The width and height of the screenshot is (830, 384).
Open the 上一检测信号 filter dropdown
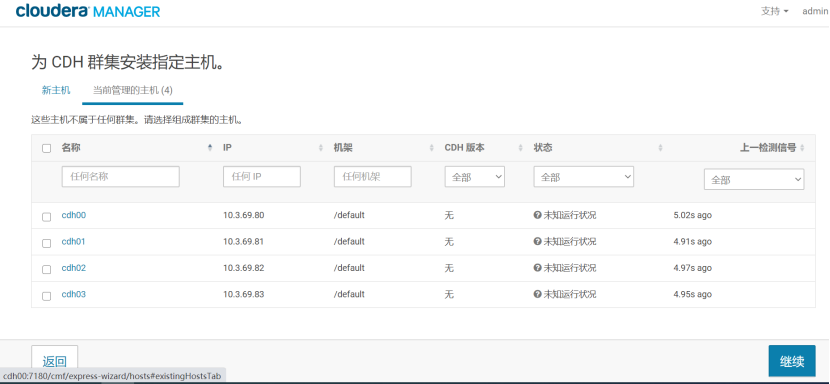pos(754,180)
